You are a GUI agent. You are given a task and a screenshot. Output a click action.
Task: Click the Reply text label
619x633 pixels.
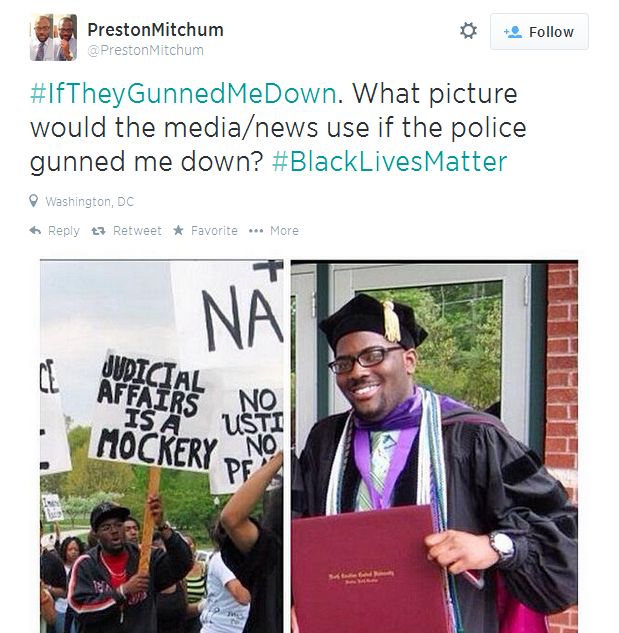tap(64, 231)
